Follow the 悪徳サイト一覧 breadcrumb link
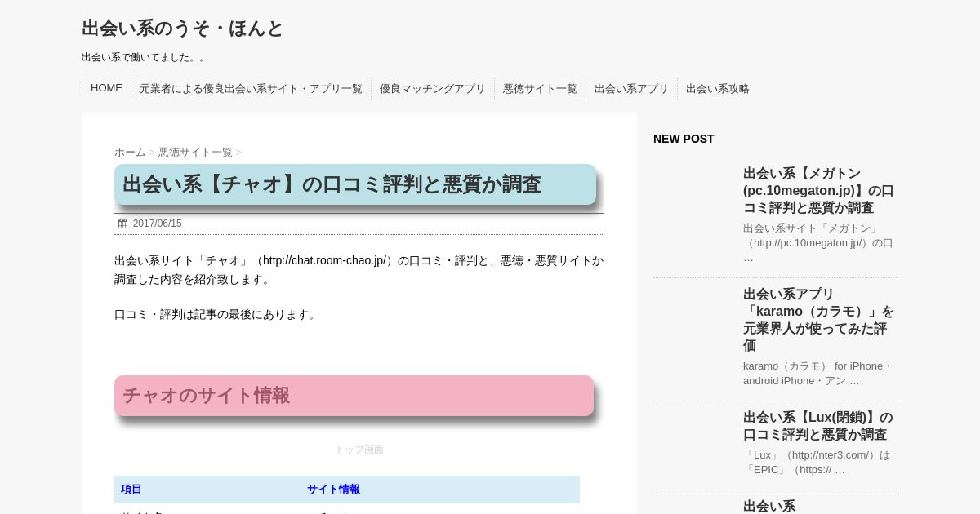The width and height of the screenshot is (980, 514). pos(195,153)
